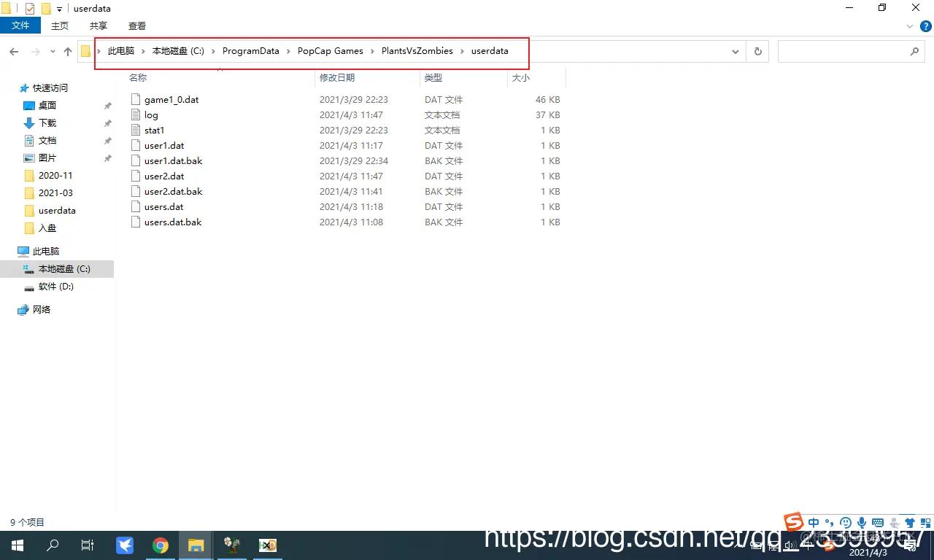Open the userdata folder in the sidebar
934x560 pixels.
point(57,210)
